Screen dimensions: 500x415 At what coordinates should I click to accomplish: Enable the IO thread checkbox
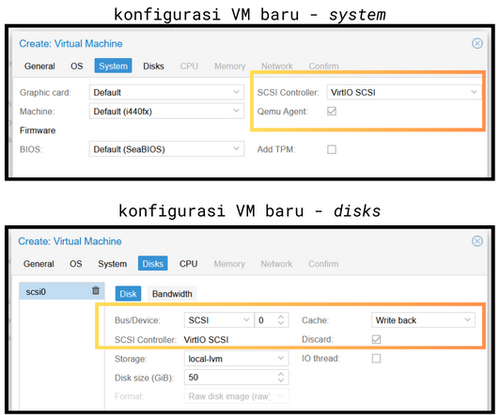click(376, 358)
